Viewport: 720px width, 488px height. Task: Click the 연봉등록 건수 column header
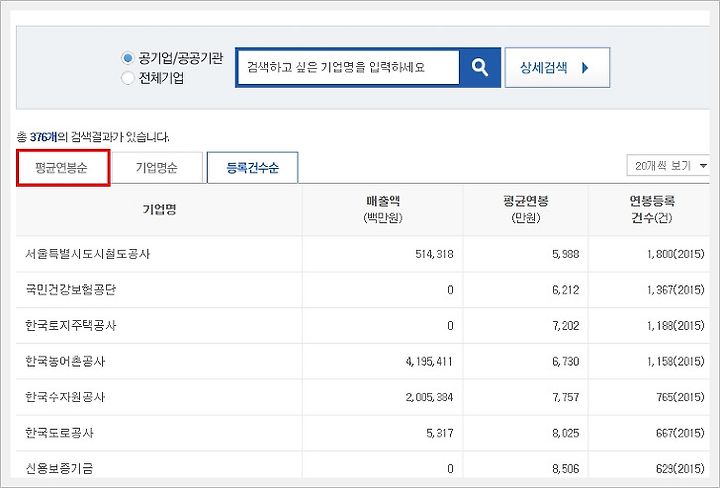pyautogui.click(x=651, y=209)
